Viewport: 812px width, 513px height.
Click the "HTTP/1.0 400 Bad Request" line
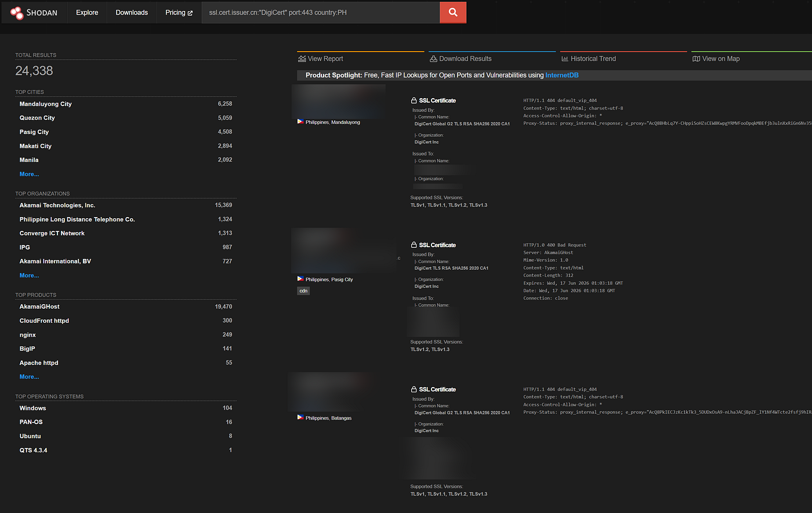click(555, 245)
